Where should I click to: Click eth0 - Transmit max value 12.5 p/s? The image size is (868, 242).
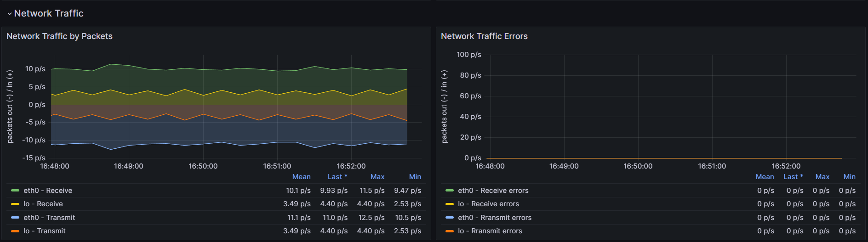coord(371,218)
